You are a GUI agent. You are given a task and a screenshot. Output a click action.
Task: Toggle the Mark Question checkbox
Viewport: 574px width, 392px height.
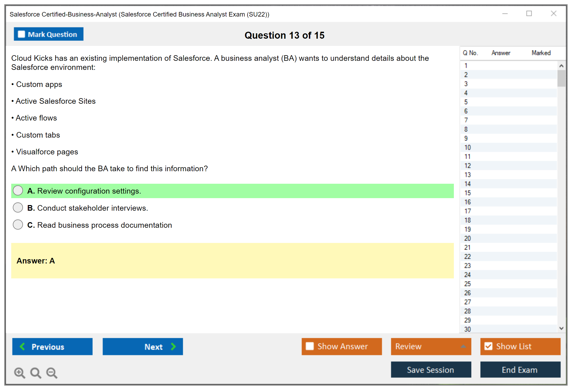tap(21, 34)
